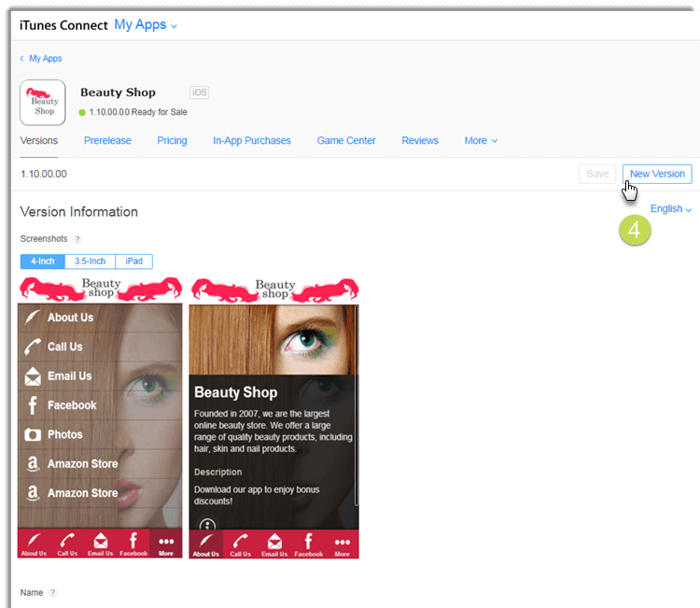Image resolution: width=700 pixels, height=608 pixels.
Task: Switch to iPad screenshot size
Action: click(133, 262)
